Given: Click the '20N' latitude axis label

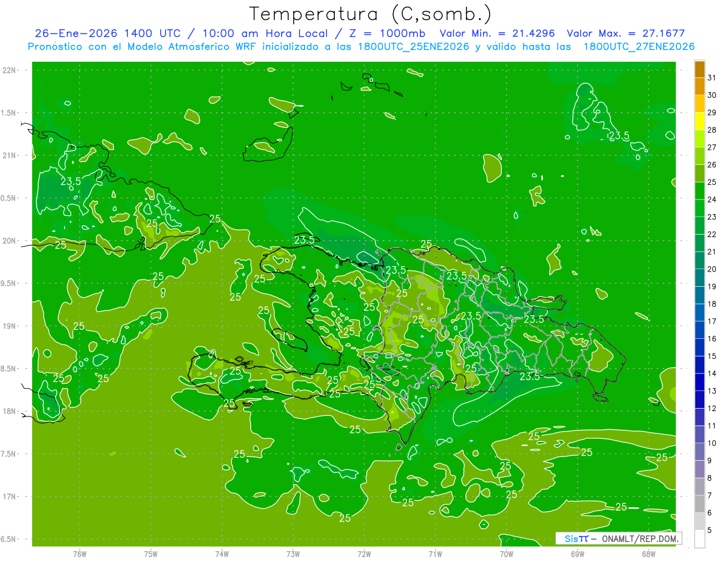Looking at the screenshot, I should [x=9, y=241].
